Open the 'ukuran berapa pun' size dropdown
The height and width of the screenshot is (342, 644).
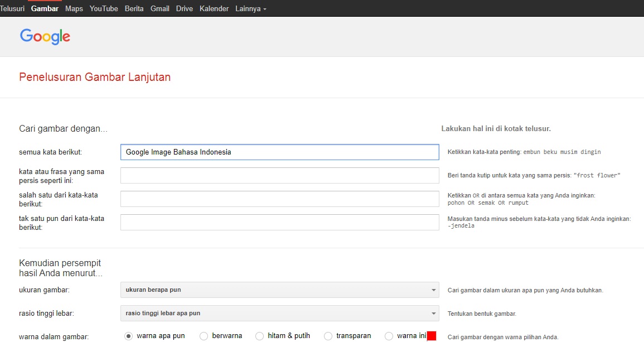click(x=280, y=290)
